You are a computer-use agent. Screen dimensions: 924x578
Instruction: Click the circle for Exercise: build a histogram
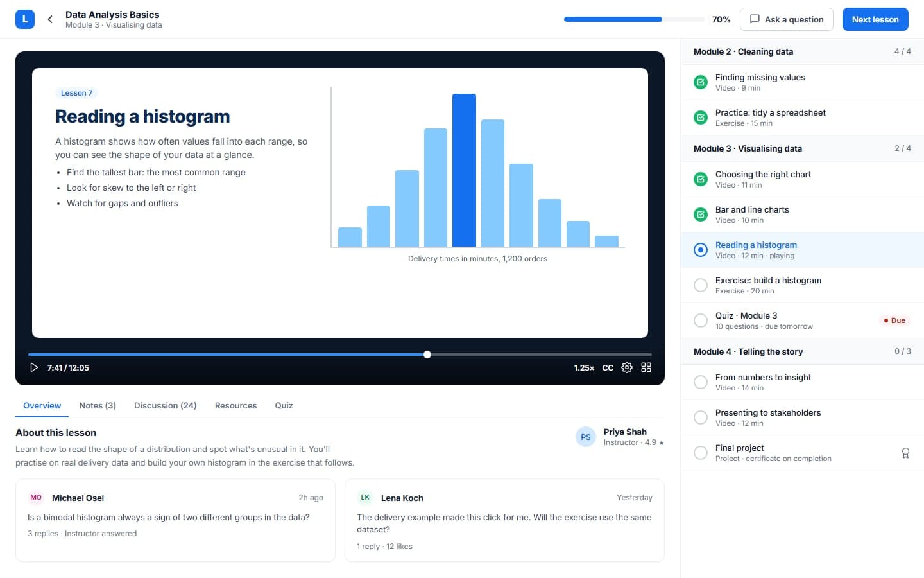701,285
